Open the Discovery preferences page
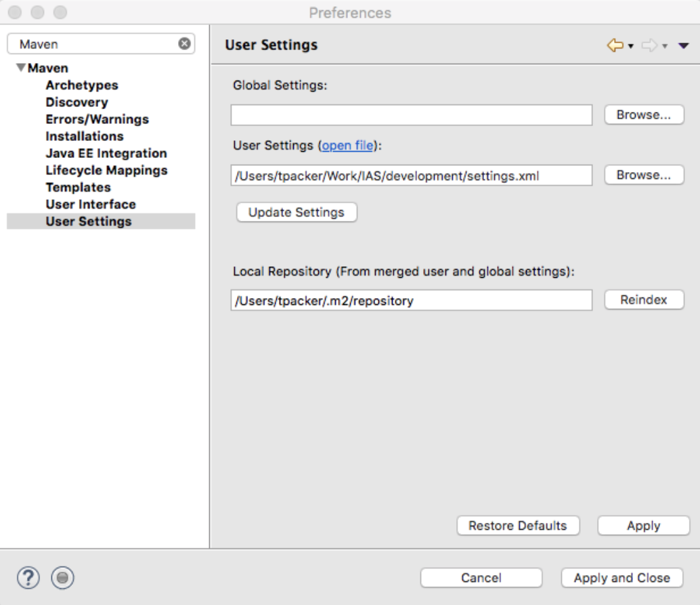Screen dimensions: 700x605 [x=76, y=102]
